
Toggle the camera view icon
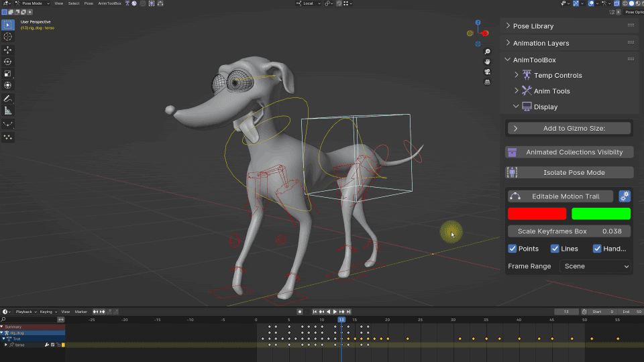(487, 72)
